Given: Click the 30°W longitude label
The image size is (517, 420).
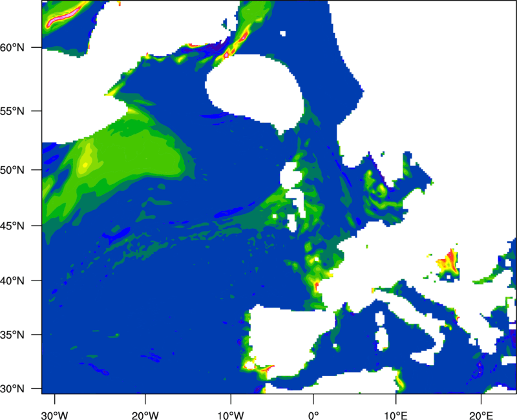Looking at the screenshot, I should click(x=54, y=415).
